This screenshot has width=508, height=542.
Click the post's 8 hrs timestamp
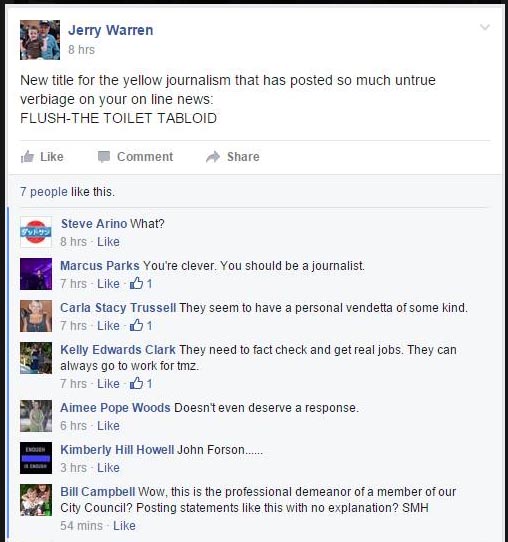(81, 50)
